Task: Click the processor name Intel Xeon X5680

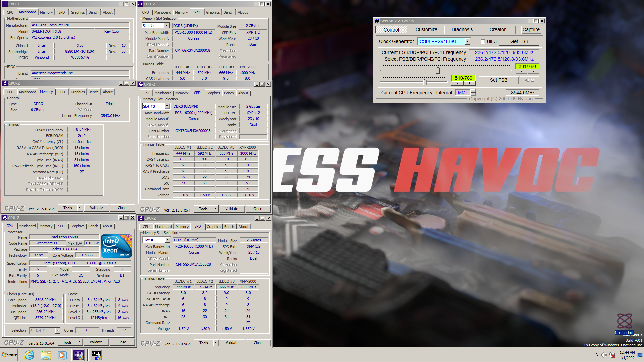Action: pyautogui.click(x=64, y=237)
